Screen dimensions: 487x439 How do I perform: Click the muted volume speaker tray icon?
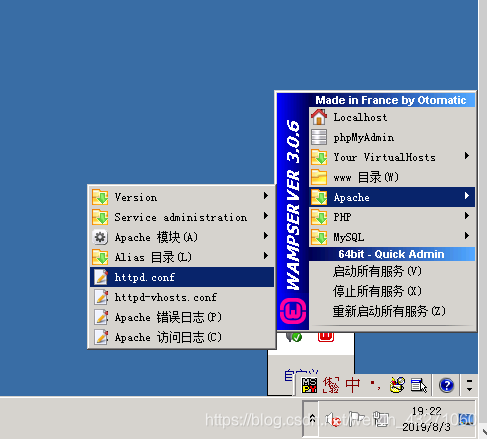[x=332, y=419]
